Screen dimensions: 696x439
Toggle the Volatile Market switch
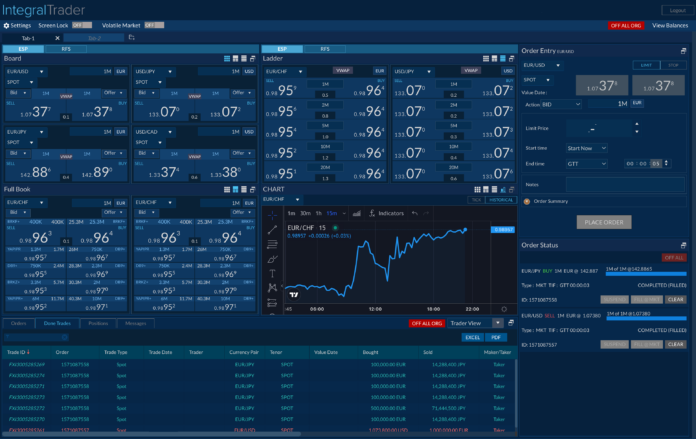(154, 25)
